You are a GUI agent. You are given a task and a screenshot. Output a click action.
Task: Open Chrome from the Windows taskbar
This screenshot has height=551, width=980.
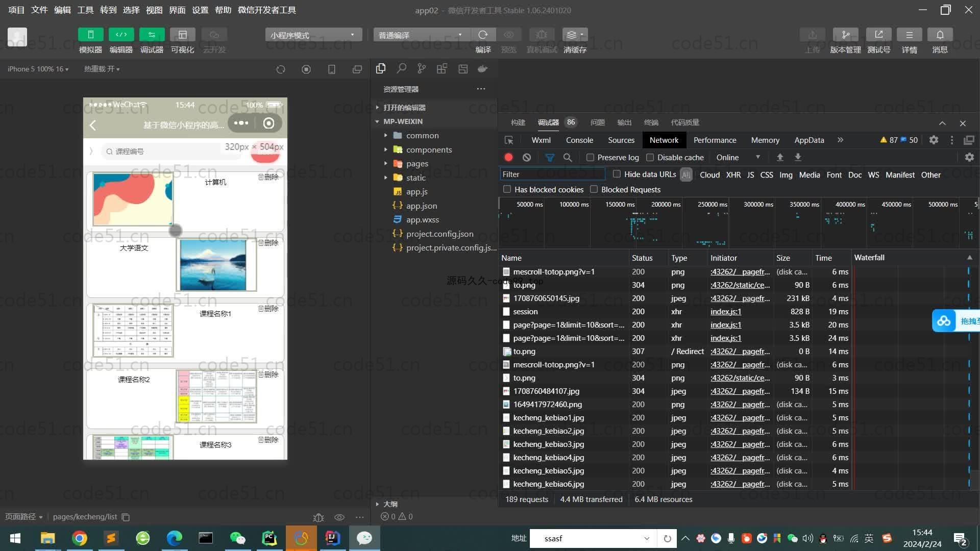point(80,538)
